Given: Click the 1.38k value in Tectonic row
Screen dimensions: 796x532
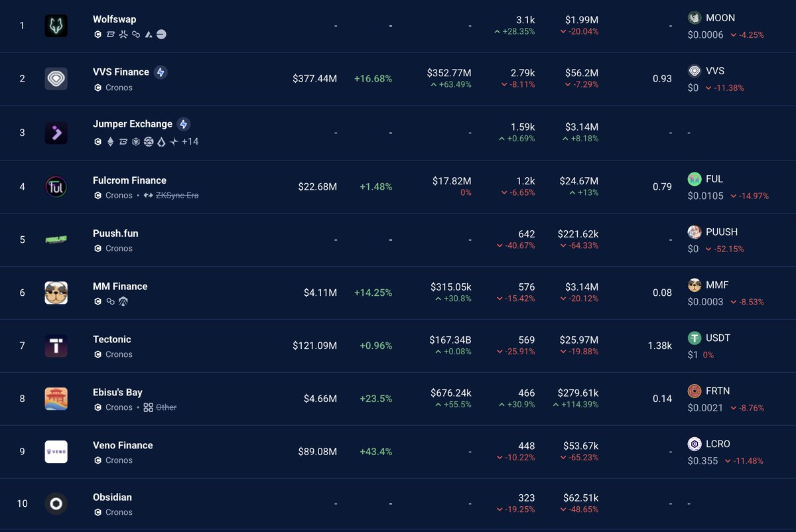Looking at the screenshot, I should (x=659, y=346).
